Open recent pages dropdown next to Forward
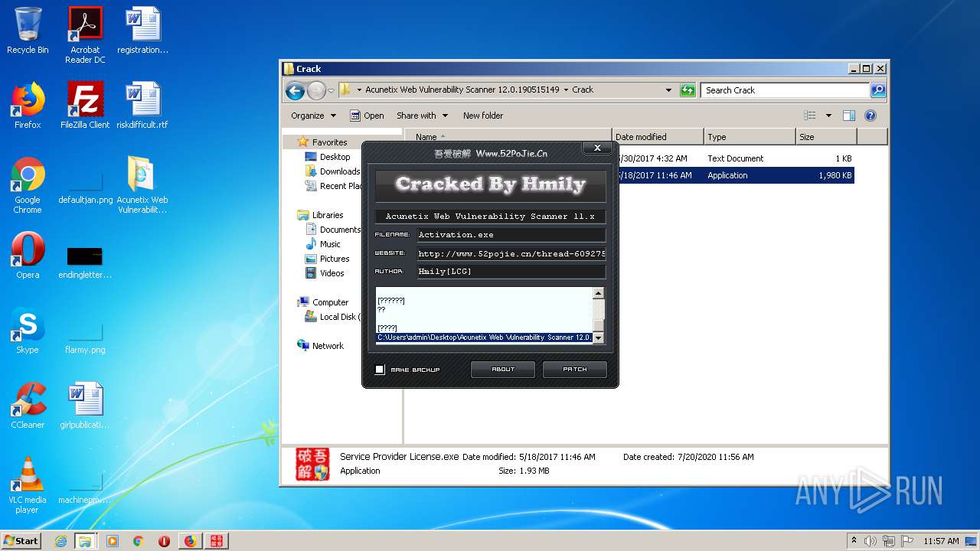Viewport: 980px width, 551px height. 331,90
